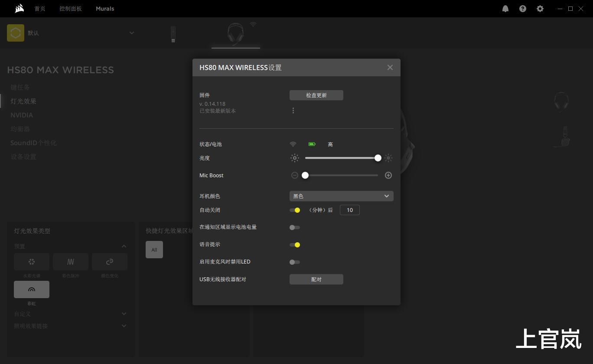
Task: Open the 默认 profile dropdown
Action: coord(71,33)
